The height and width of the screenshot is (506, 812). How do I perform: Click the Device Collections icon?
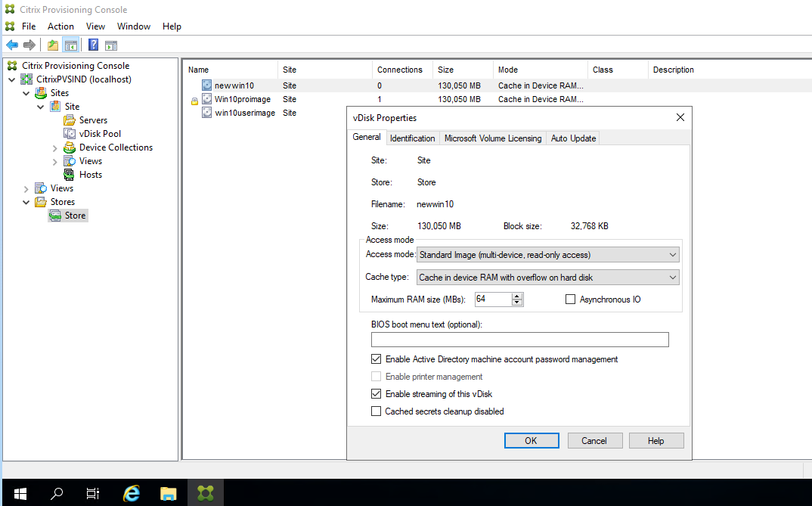(70, 147)
